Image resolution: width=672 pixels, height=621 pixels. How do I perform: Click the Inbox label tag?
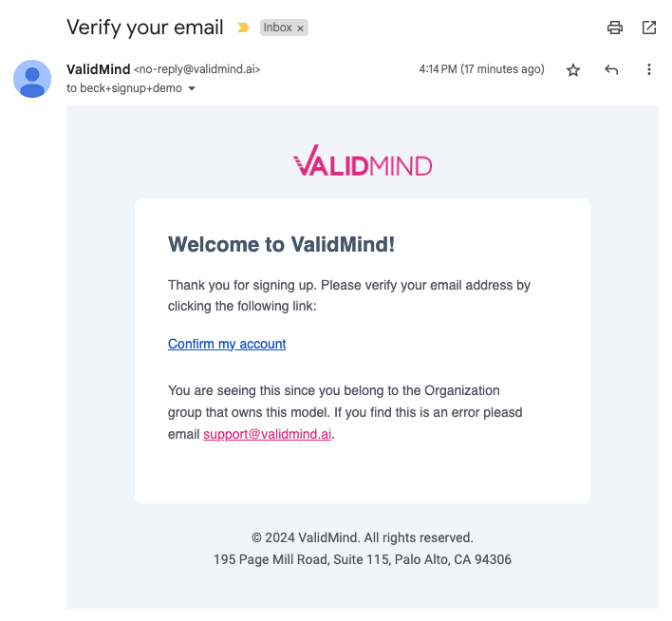[x=278, y=28]
